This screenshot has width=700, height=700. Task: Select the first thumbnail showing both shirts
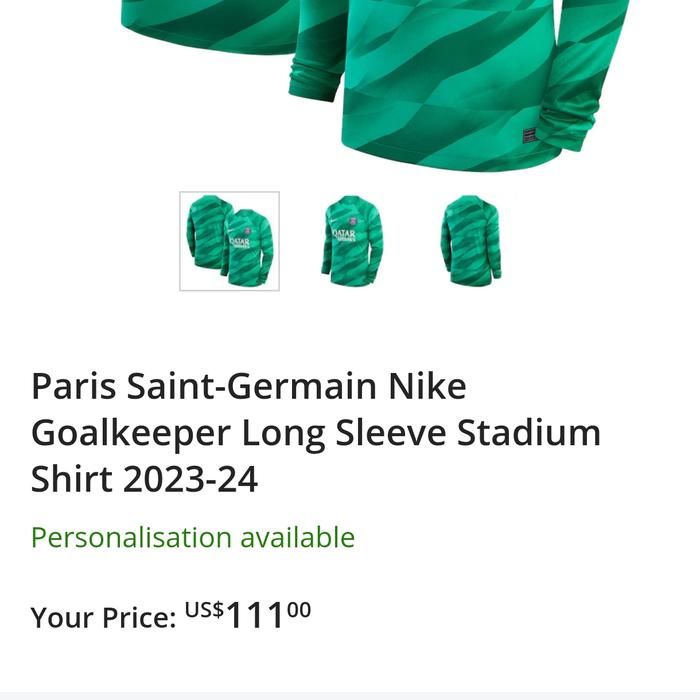click(x=229, y=241)
